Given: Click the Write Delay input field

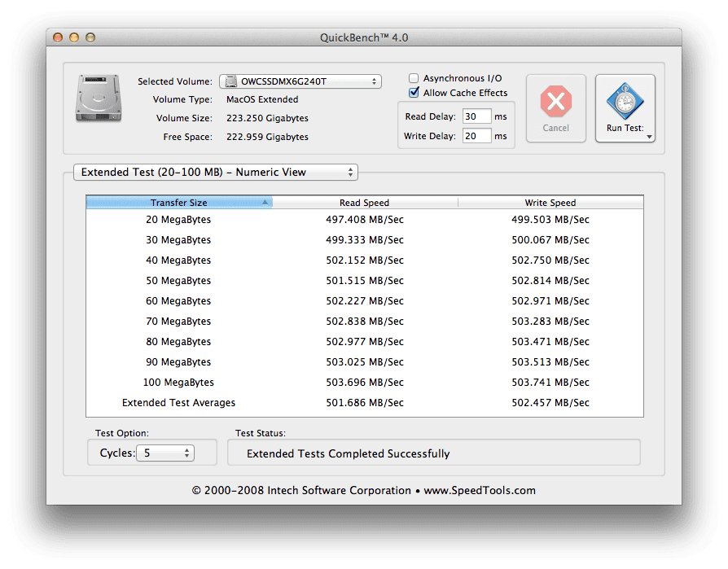Looking at the screenshot, I should 476,136.
